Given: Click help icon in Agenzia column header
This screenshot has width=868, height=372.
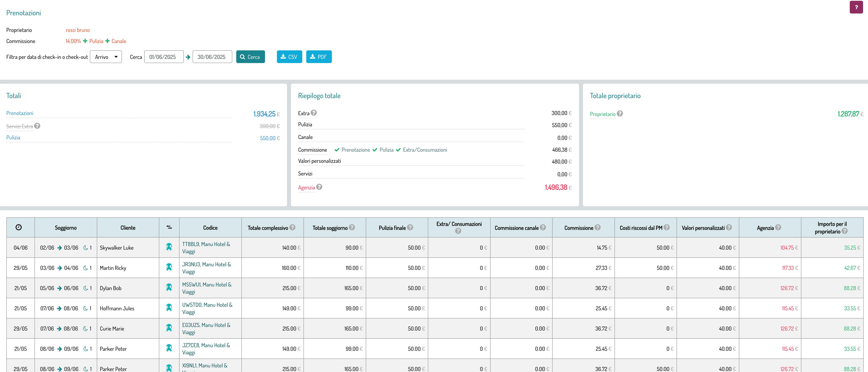Looking at the screenshot, I should click(x=778, y=227).
